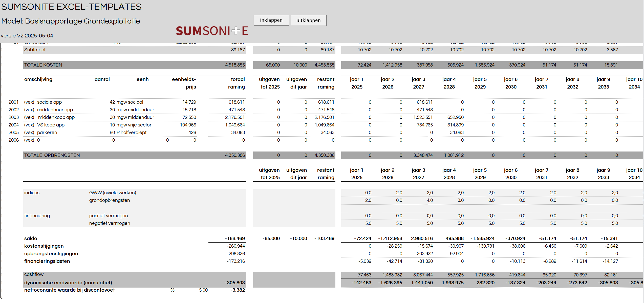
Task: Click the uitklappen button
Action: point(308,20)
